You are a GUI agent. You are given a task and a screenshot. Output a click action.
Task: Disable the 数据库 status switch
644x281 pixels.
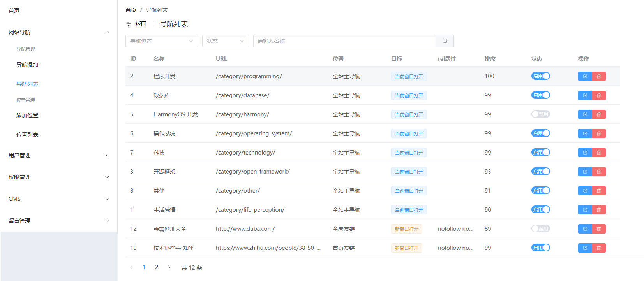(541, 95)
